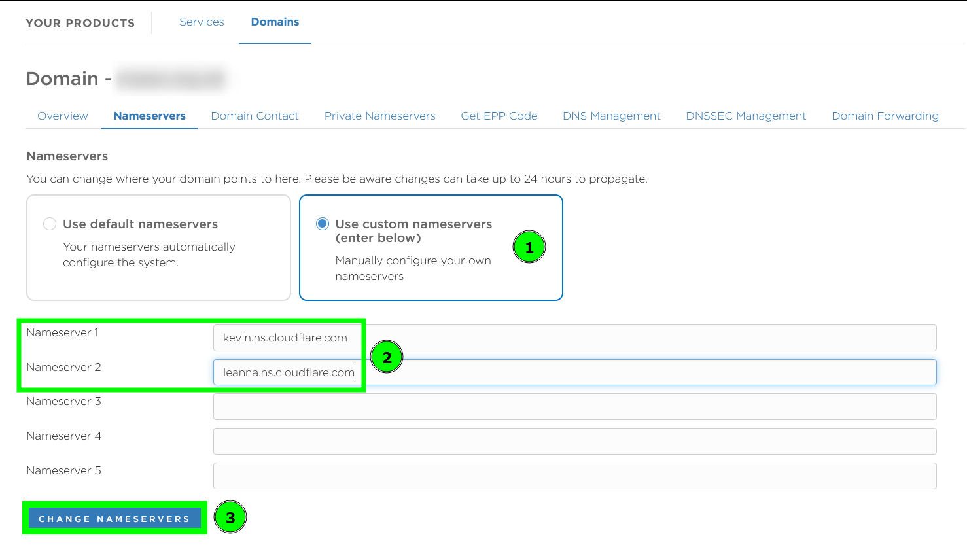
Task: Click the empty Nameserver 4 field
Action: click(574, 441)
